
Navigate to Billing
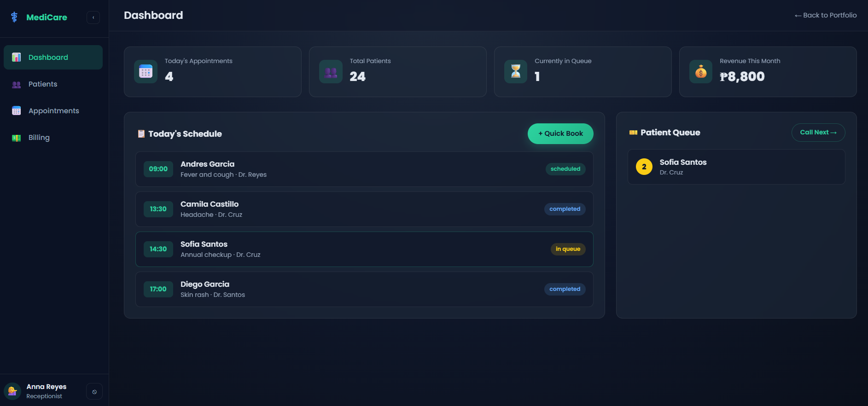tap(53, 138)
